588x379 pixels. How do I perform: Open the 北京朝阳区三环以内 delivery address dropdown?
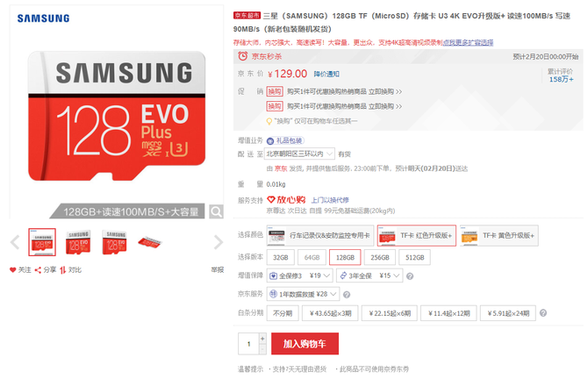pyautogui.click(x=300, y=154)
